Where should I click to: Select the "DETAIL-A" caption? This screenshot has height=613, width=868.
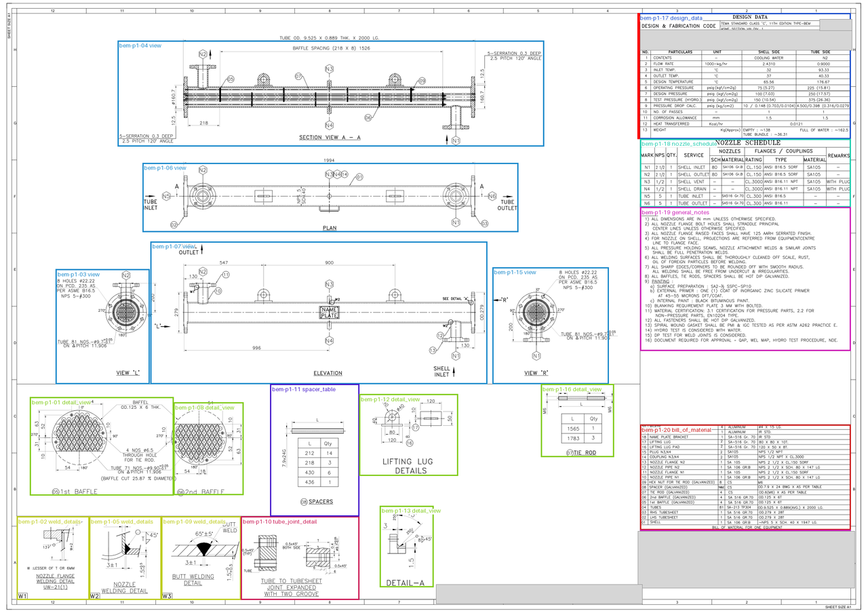coord(405,582)
